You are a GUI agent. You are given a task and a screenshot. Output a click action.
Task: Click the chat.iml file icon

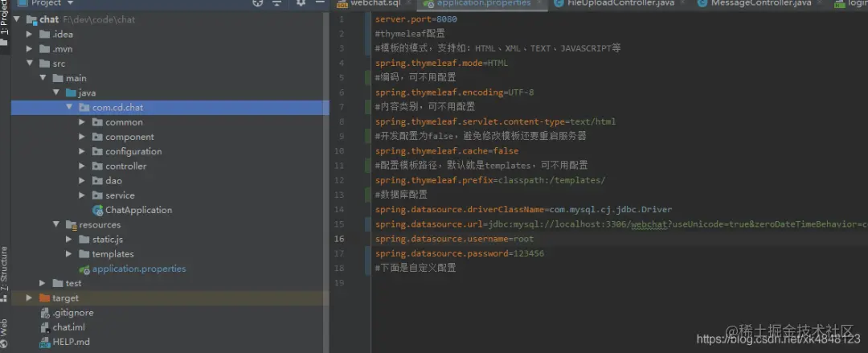45,327
